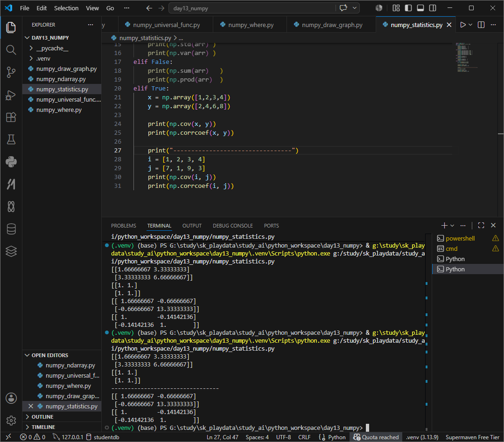The image size is (504, 442).
Task: Click the studentdb database status item
Action: pos(103,437)
